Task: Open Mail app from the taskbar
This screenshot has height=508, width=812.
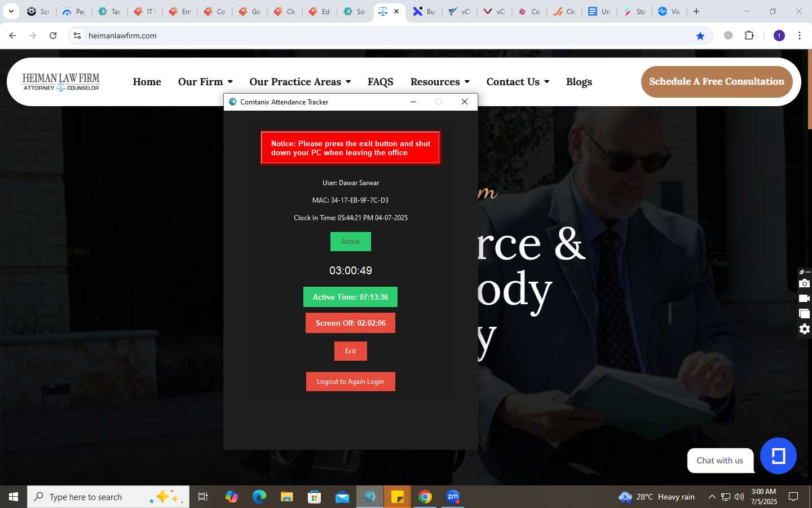Action: pyautogui.click(x=342, y=497)
